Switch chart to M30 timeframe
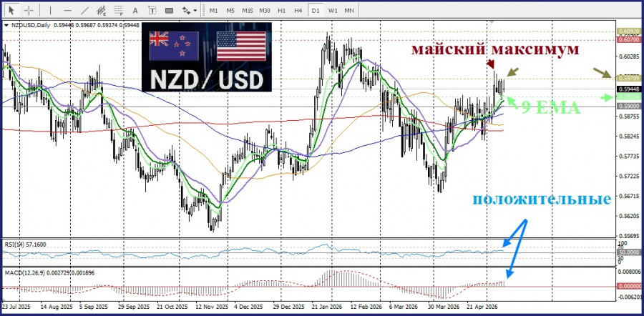644x316 pixels. (265, 10)
